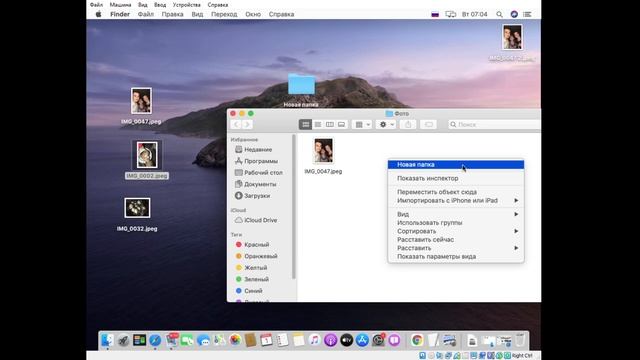Open Notes yellow icon in Dock
This screenshot has width=640, height=360.
click(x=298, y=340)
